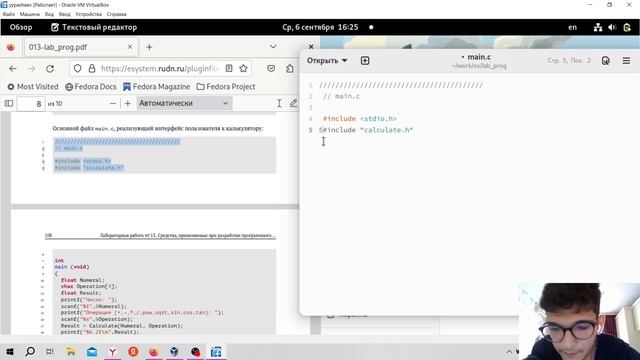640x360 pixels.
Task: Click the Firefox forward arrow
Action: point(31,69)
